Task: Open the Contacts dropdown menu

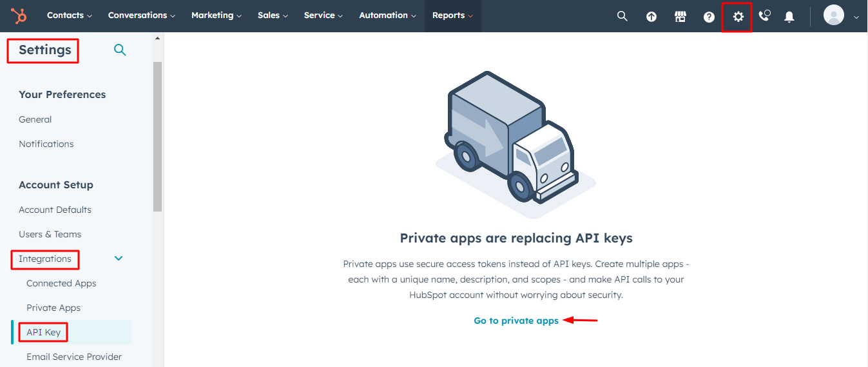Action: [x=70, y=15]
